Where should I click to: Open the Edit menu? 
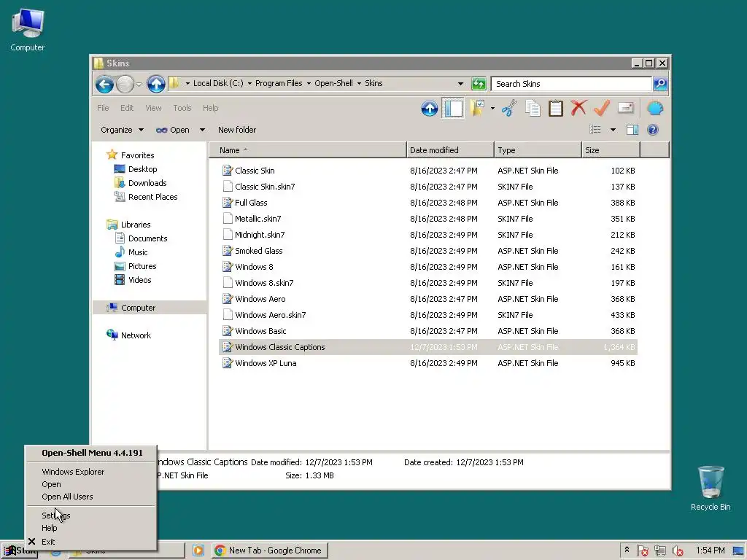click(127, 108)
